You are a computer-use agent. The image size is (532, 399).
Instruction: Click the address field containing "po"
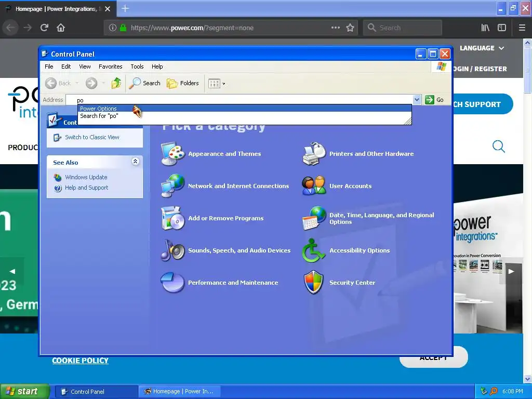(239, 100)
